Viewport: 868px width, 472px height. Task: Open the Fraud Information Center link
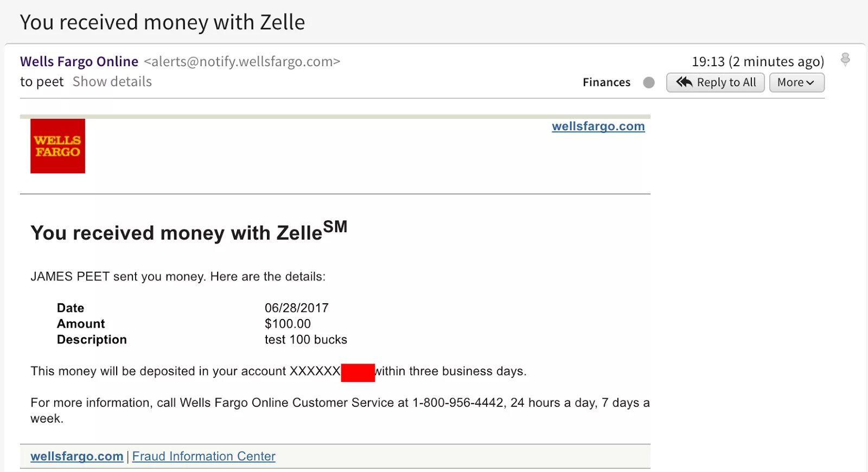tap(204, 456)
